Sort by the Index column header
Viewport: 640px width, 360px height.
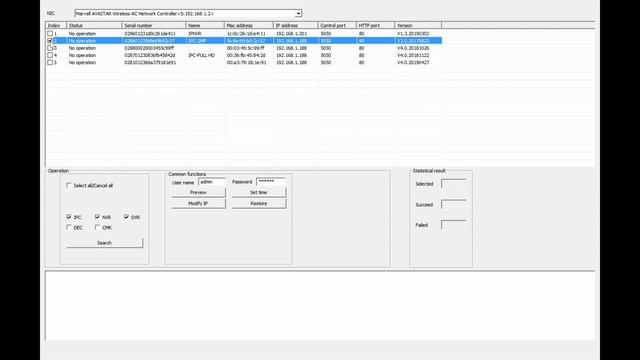pos(56,25)
